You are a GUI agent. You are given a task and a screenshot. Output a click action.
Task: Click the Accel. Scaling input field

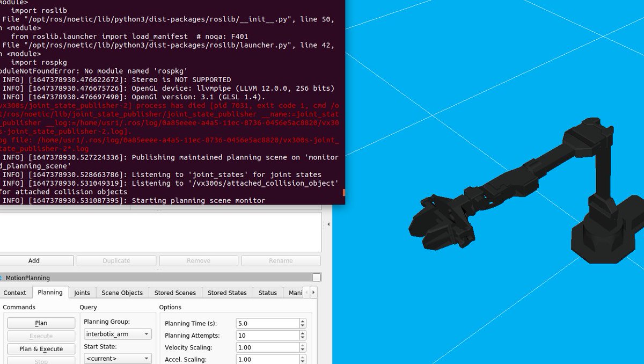coord(267,360)
